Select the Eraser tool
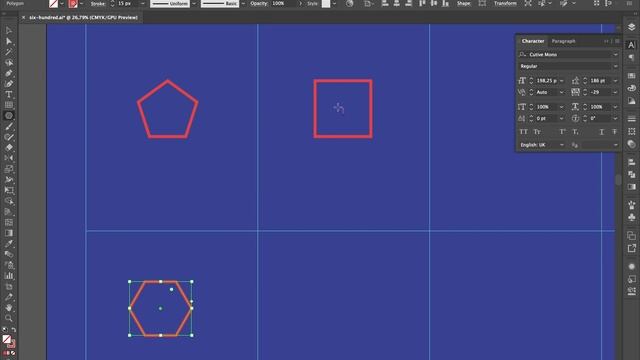Viewport: 640px width, 360px height. [9, 148]
